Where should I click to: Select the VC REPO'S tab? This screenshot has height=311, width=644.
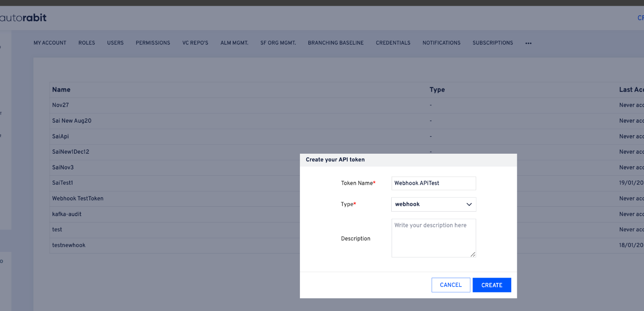[195, 43]
